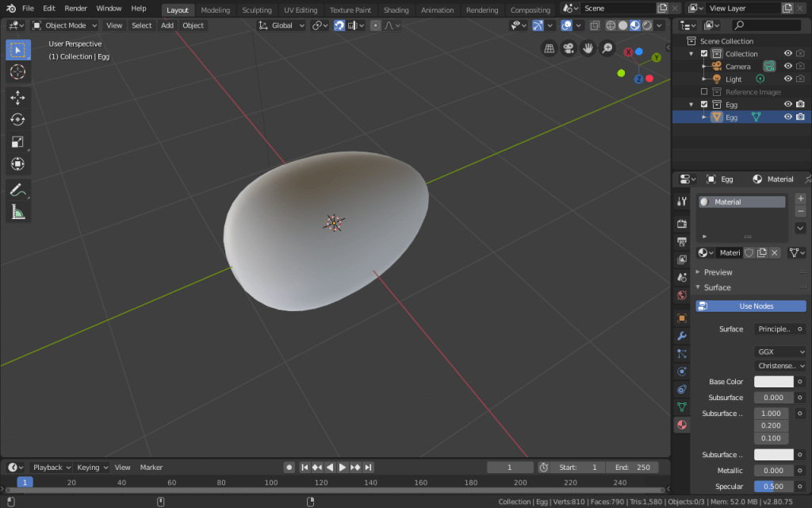Activate the Rotate tool

(x=17, y=119)
